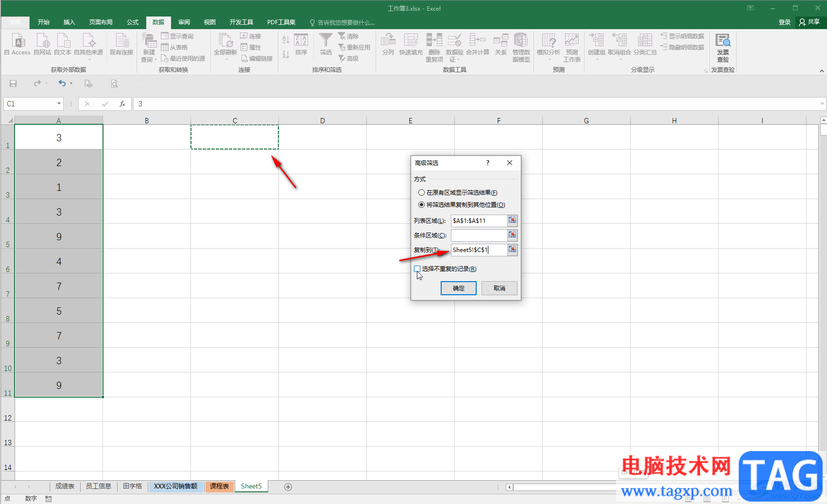Screen dimensions: 827x504
Task: Remove Duplicates (删除重复项) tool
Action: [x=434, y=48]
